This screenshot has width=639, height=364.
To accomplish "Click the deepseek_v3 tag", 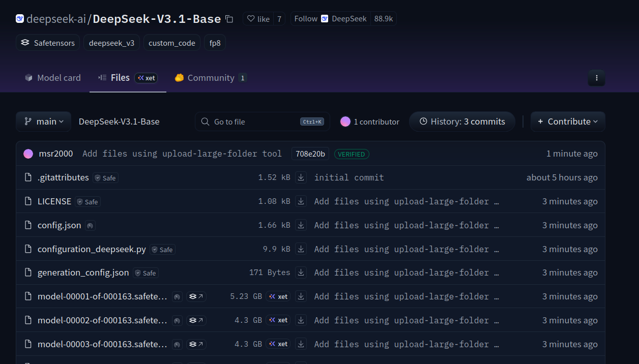I will 111,43.
